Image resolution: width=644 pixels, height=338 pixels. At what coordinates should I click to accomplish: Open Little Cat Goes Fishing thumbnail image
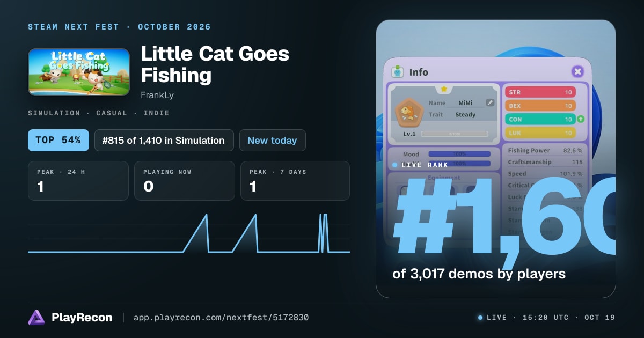[79, 72]
